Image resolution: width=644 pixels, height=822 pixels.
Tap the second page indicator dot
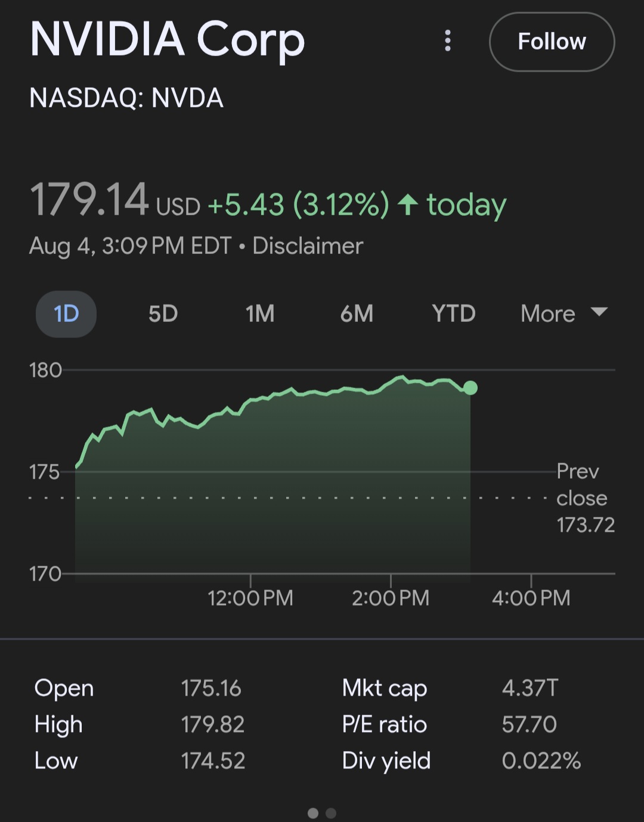331,813
